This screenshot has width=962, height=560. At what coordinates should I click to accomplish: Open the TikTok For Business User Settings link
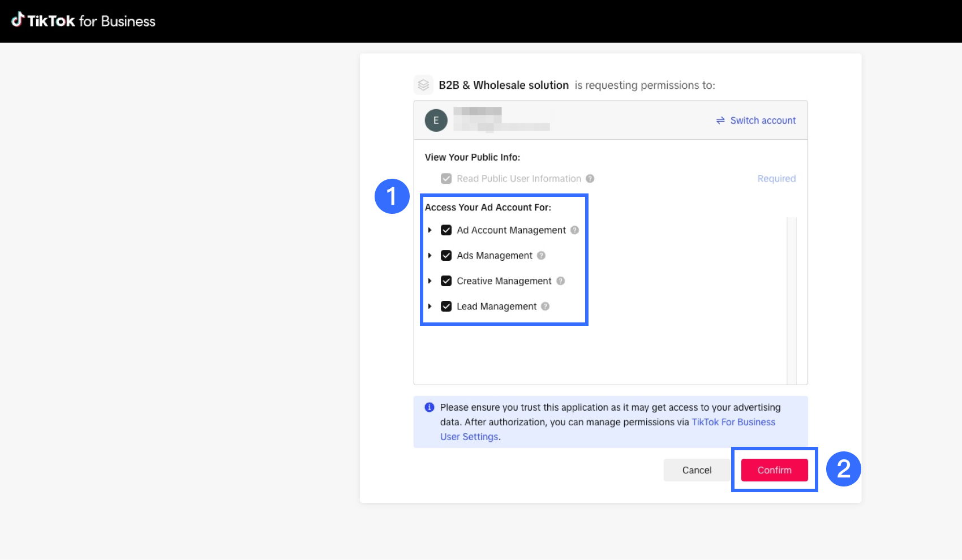pyautogui.click(x=733, y=422)
